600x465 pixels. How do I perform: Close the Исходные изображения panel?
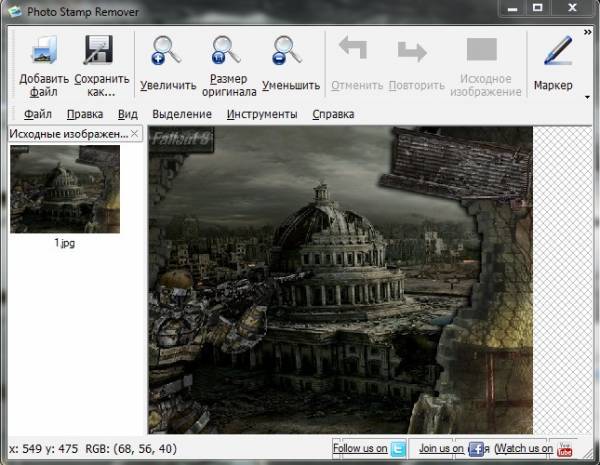coord(135,133)
